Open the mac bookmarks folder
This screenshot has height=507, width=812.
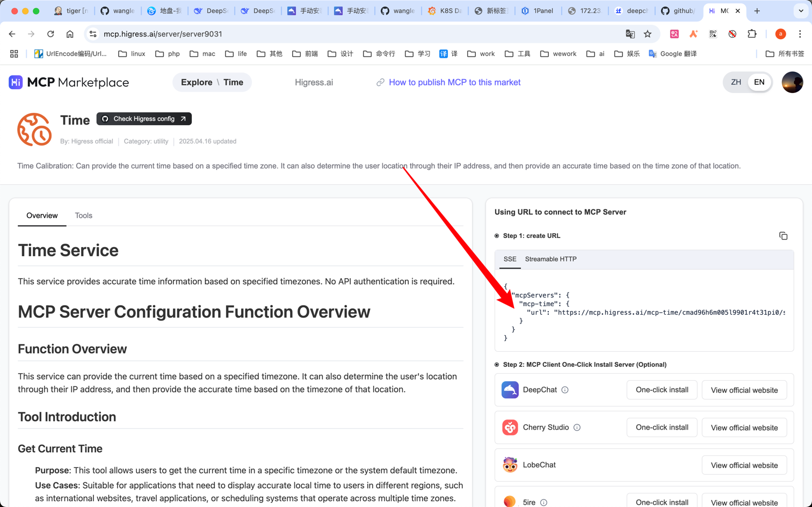pyautogui.click(x=202, y=54)
